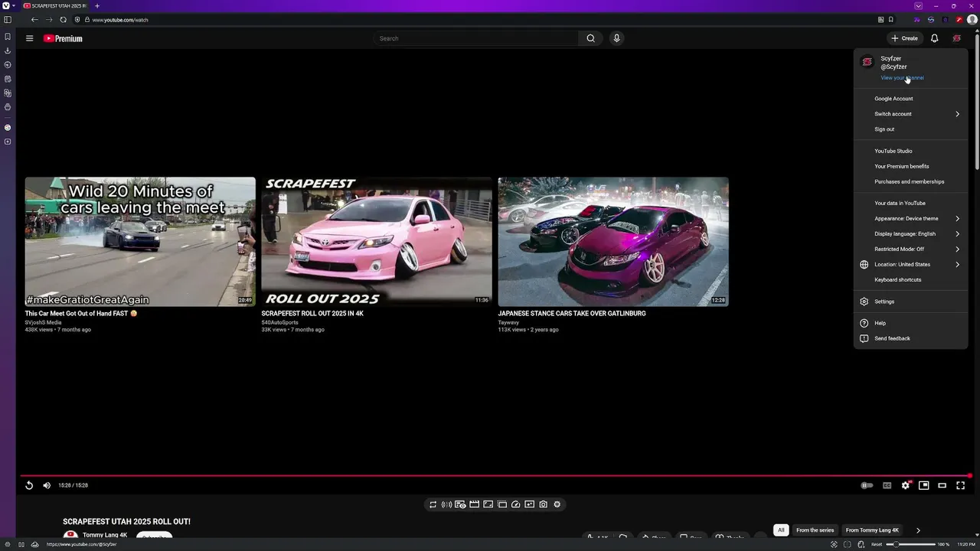Start voice search with microphone icon

[616, 38]
